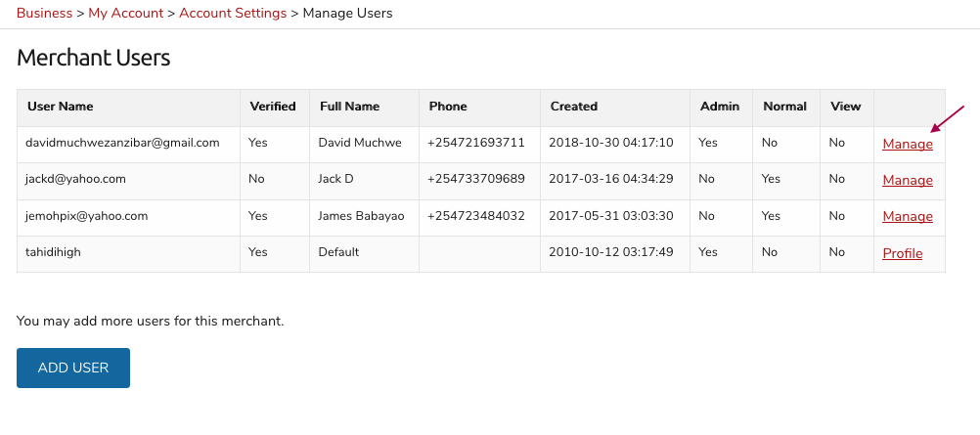Click the View column header
The height and width of the screenshot is (435, 980).
pos(845,107)
